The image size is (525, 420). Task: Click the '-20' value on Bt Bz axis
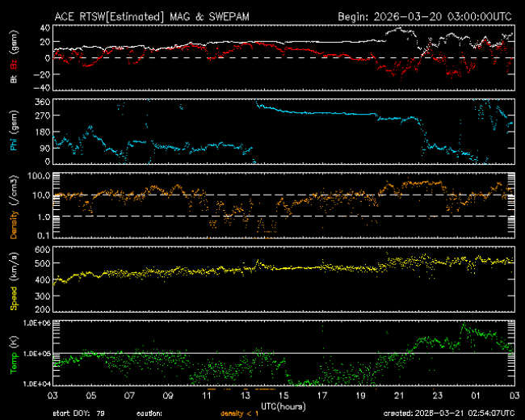click(x=41, y=74)
